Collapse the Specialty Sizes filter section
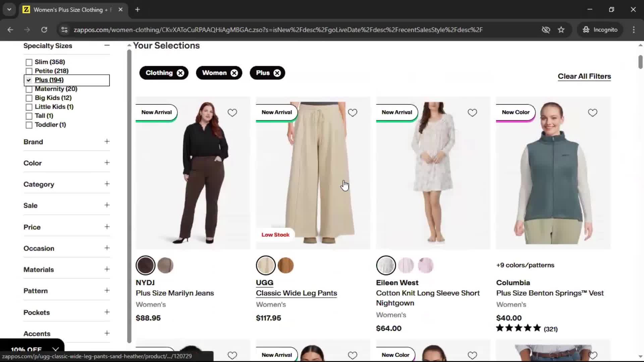The height and width of the screenshot is (362, 644). [107, 45]
